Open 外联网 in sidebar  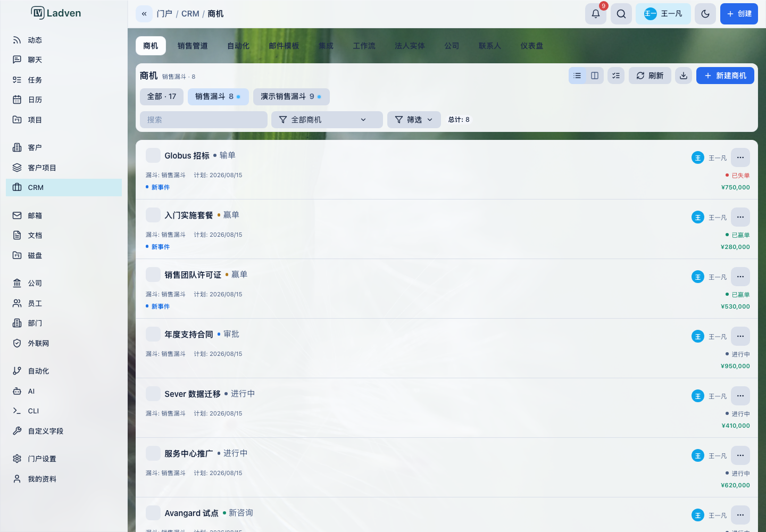coord(64,343)
